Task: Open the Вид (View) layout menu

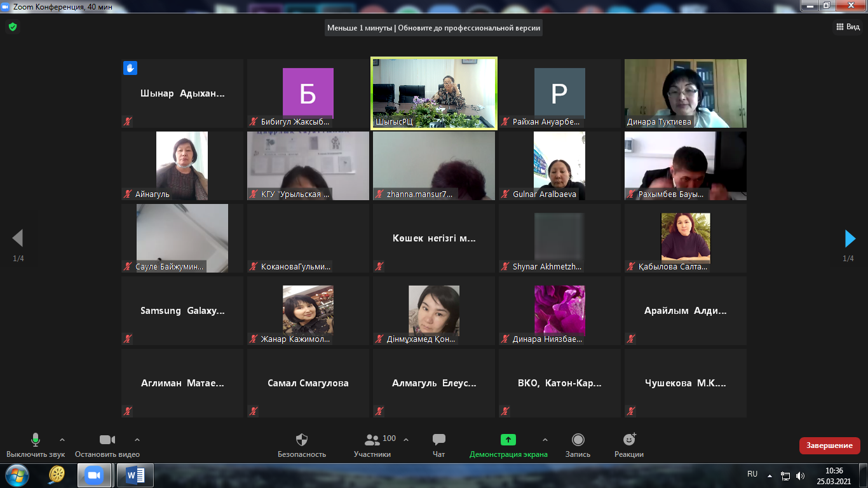Action: [x=847, y=27]
